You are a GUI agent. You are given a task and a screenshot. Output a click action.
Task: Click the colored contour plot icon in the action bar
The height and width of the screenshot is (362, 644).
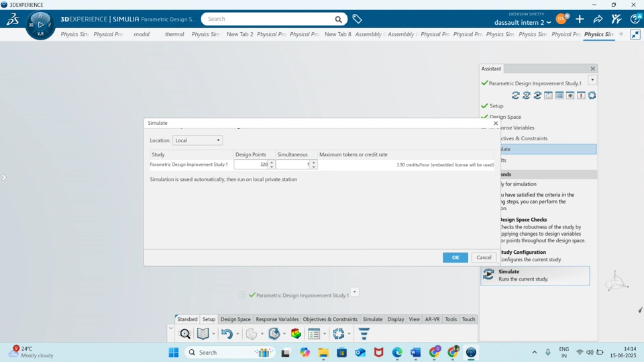296,334
